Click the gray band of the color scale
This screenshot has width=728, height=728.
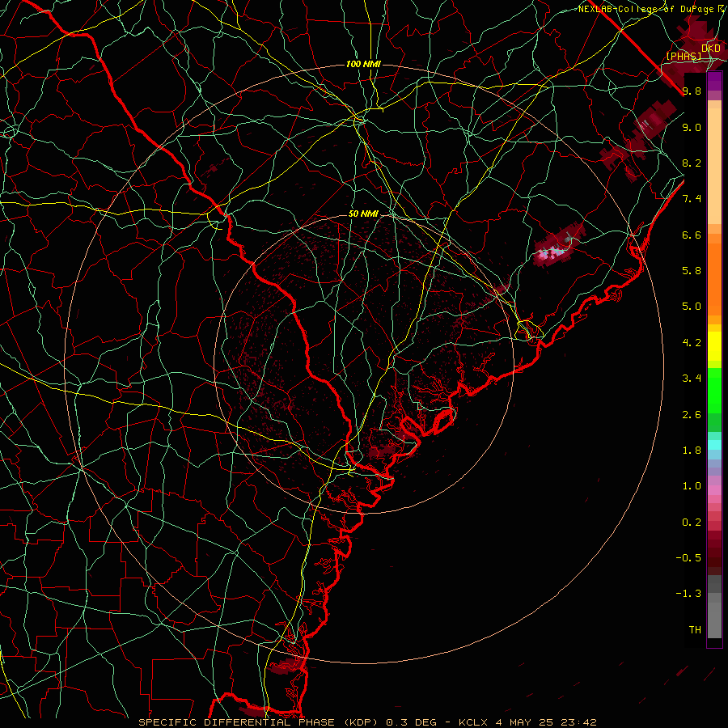point(714,608)
